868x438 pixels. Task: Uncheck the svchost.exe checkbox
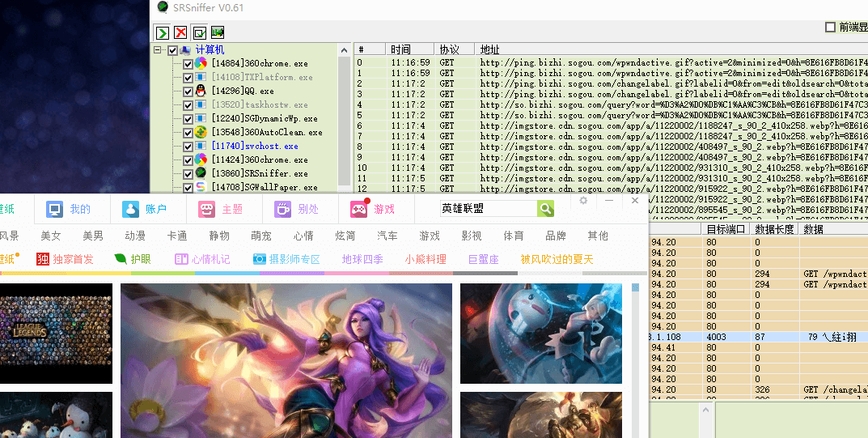click(x=188, y=147)
